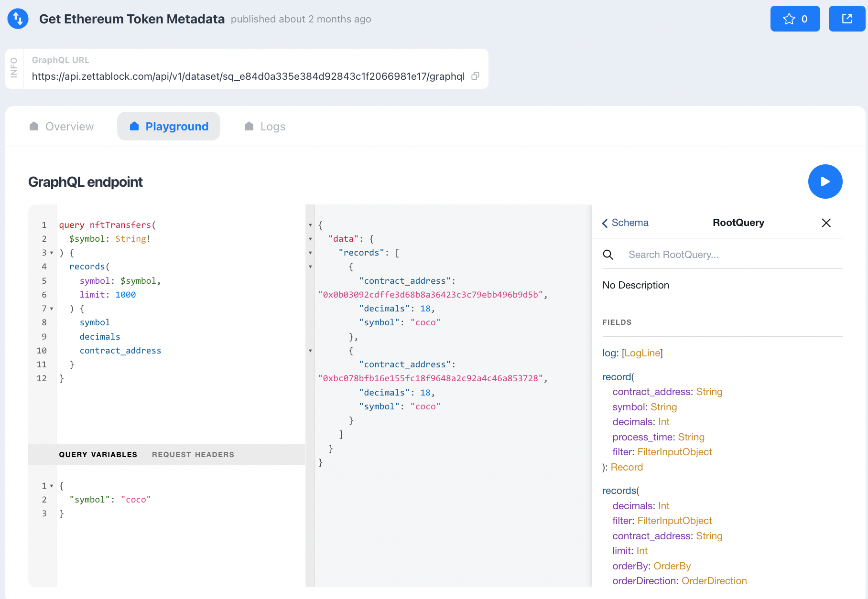Open the OrderBy type definition
Viewport: 868px width, 599px height.
[672, 566]
